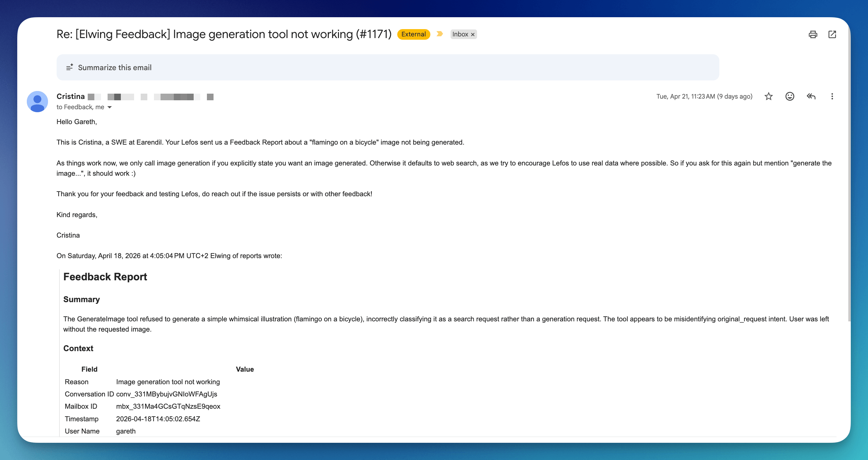Click the email subject title
The image size is (868, 460).
[x=224, y=34]
